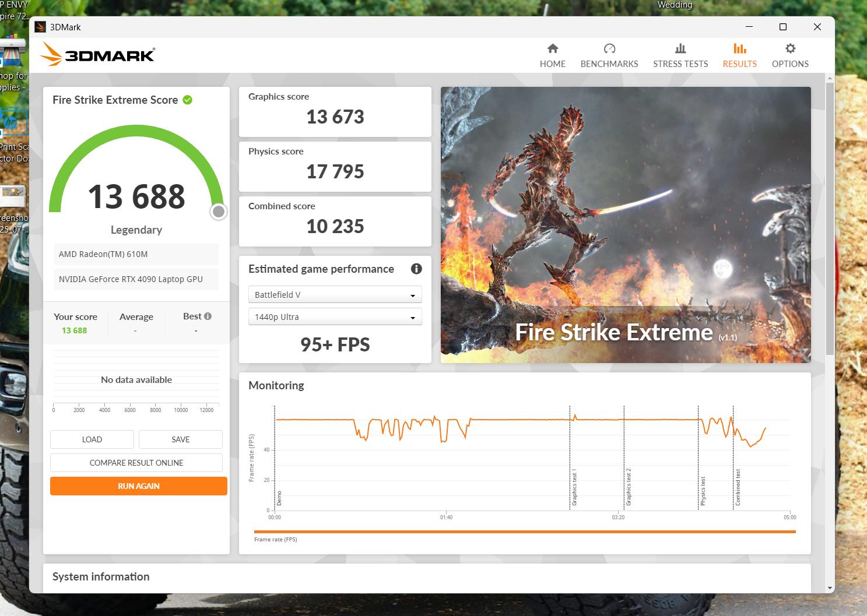Viewport: 867px width, 616px height.
Task: Select the STRESS TESTS menu label
Action: tap(680, 64)
